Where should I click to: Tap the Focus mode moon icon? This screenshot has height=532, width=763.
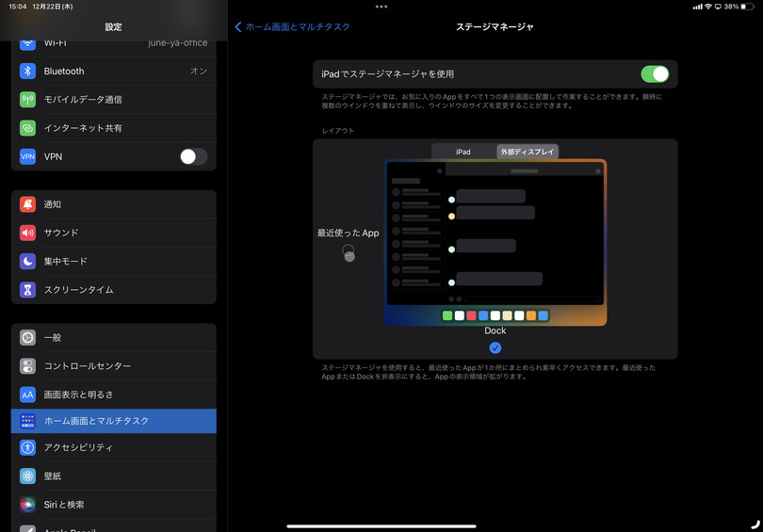click(27, 261)
